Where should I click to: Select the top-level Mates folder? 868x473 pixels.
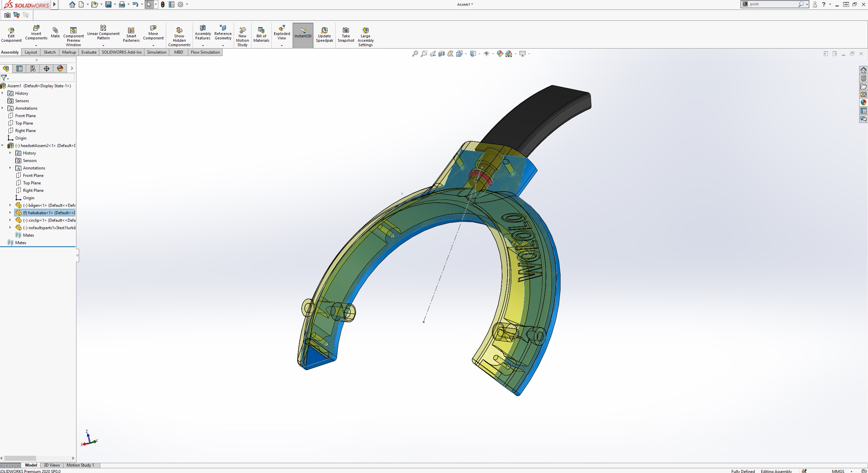point(17,243)
